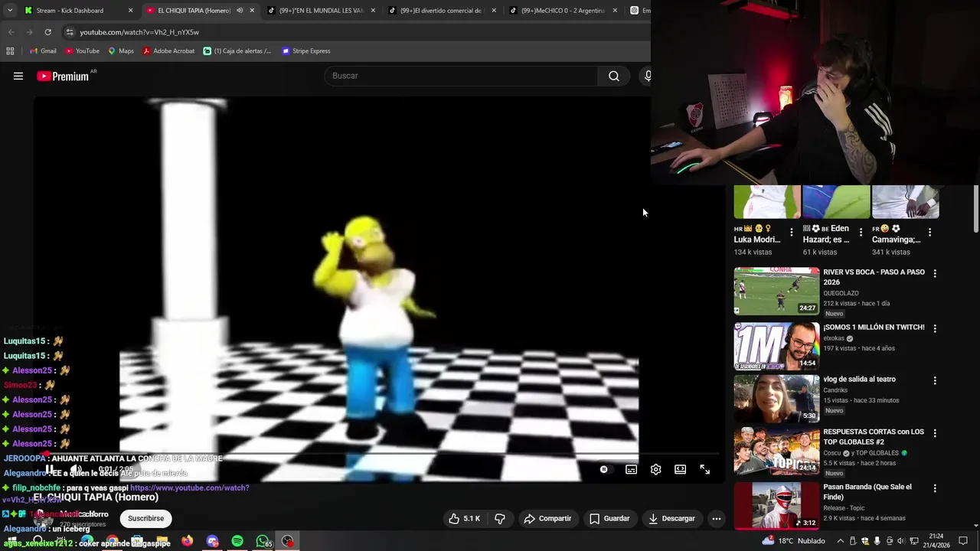Go back with the browser back arrow

tap(11, 32)
